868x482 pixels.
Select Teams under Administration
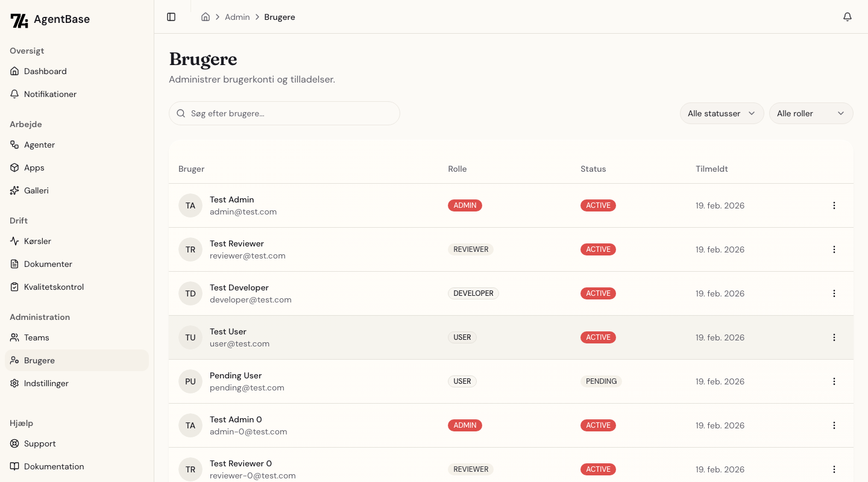tap(36, 337)
